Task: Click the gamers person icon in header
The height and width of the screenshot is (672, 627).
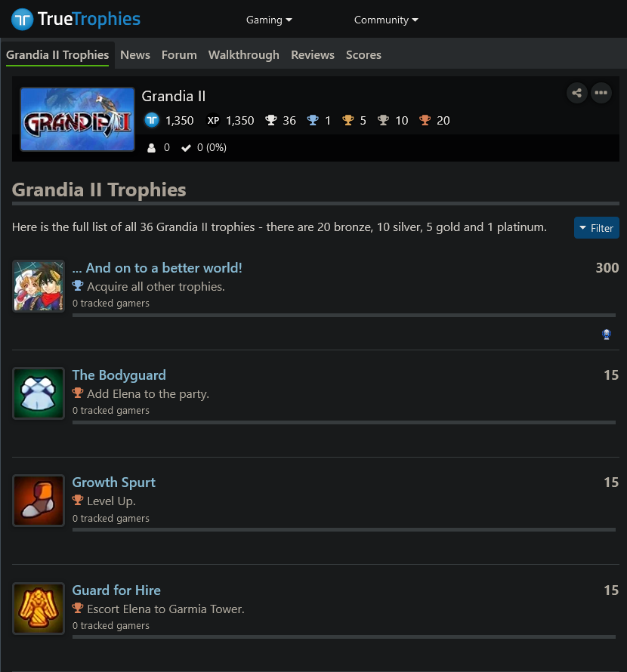Action: click(x=151, y=148)
